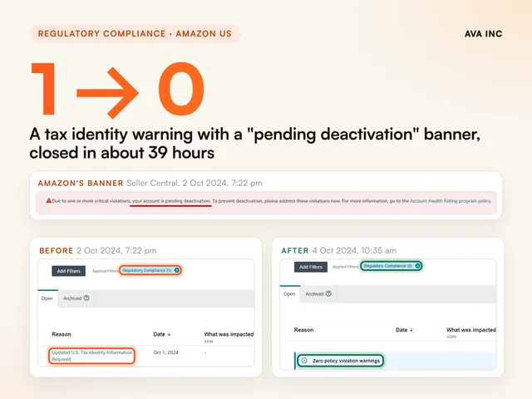
Task: Click Archived help icon in Before panel
Action: click(86, 298)
